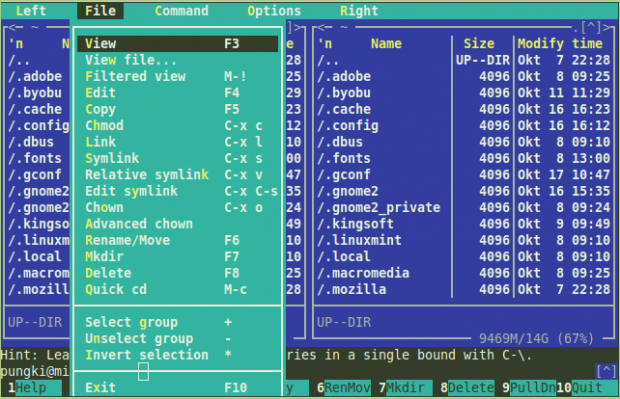Viewport: 620px width, 399px height.
Task: Choose Exit in the File menu
Action: tap(177, 388)
